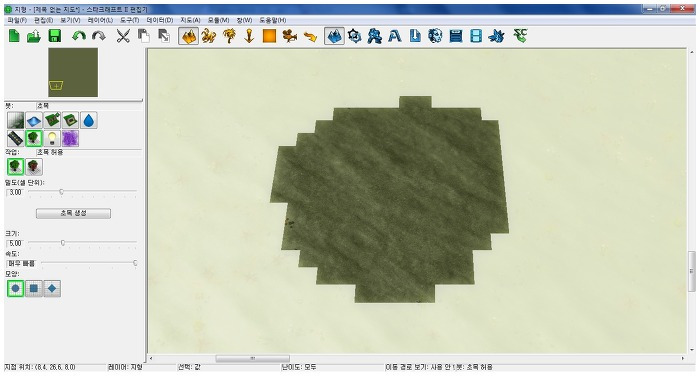Open the 지도(A) menu

pyautogui.click(x=190, y=20)
